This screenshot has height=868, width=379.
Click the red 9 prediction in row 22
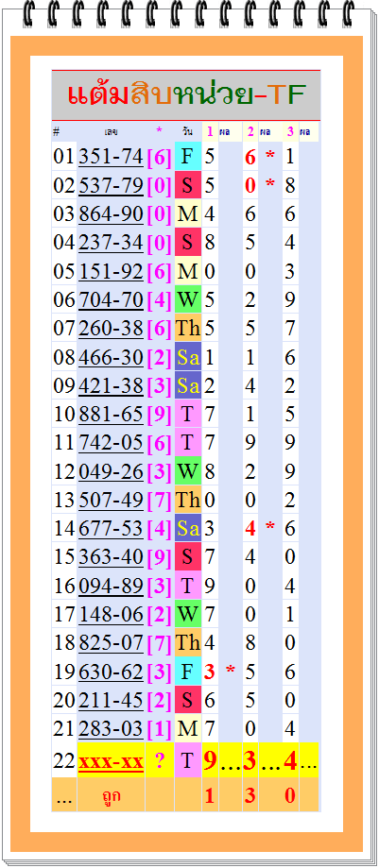(210, 761)
